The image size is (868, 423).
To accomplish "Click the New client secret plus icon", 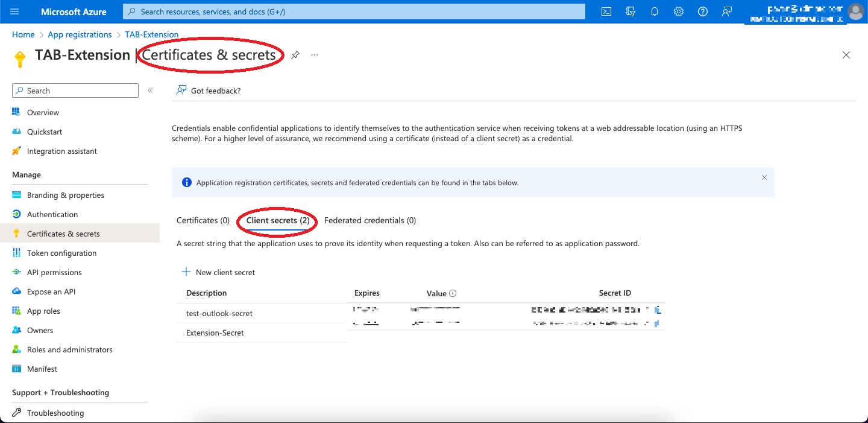I will (186, 272).
